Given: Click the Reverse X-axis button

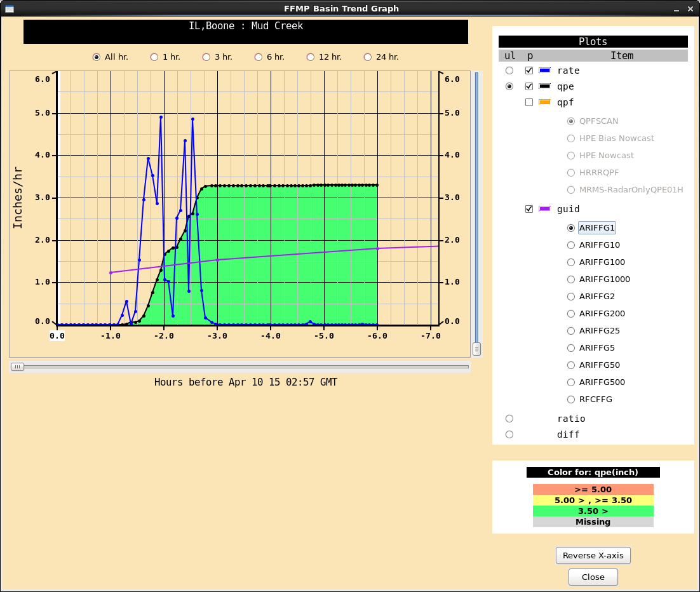Looking at the screenshot, I should pyautogui.click(x=593, y=555).
